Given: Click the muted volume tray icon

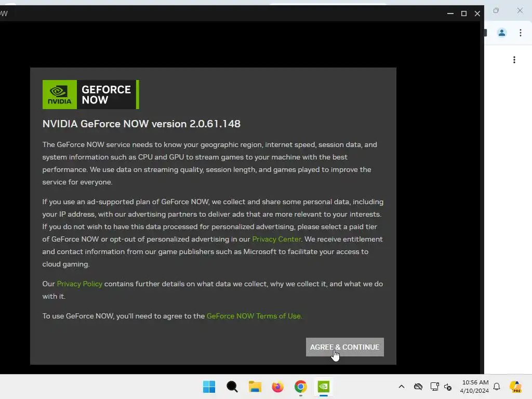Looking at the screenshot, I should coord(447,387).
